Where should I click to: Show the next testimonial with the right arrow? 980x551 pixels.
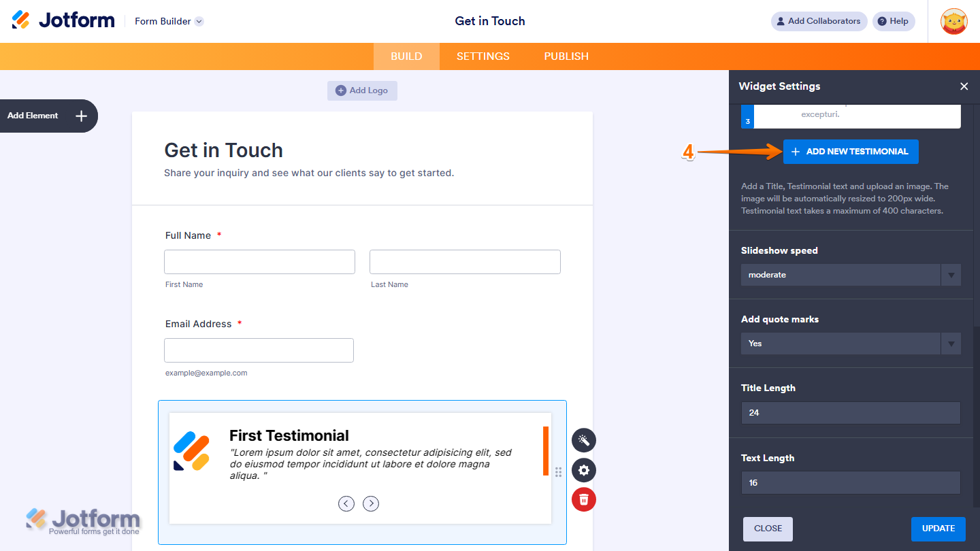coord(371,503)
